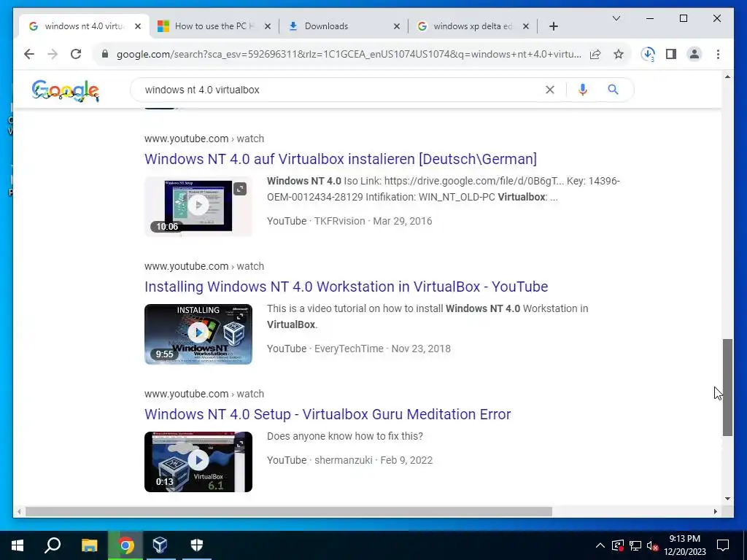747x560 pixels.
Task: Open 'Virtualbox Guru Meditation Error' result
Action: [328, 414]
